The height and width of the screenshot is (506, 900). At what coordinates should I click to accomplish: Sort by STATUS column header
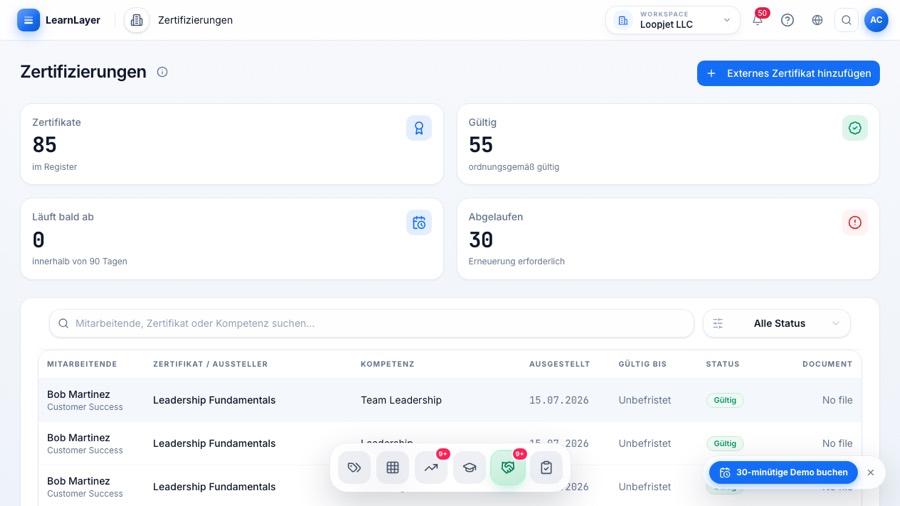point(723,364)
